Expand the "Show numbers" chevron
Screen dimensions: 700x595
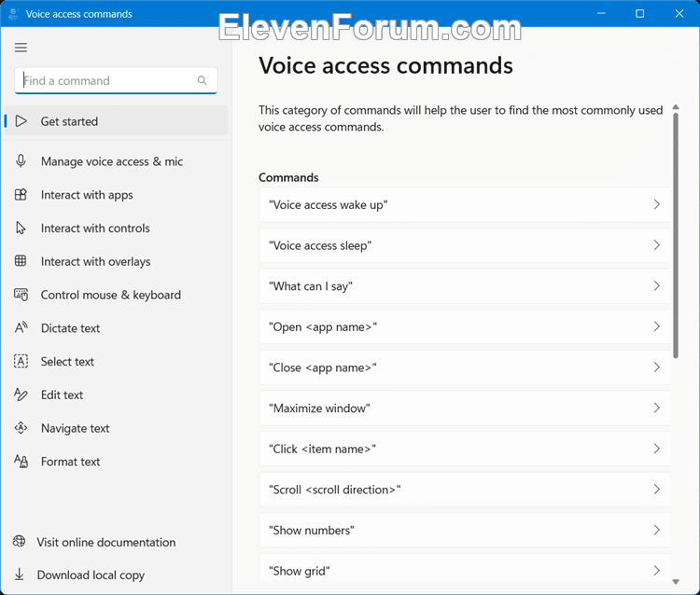coord(656,530)
